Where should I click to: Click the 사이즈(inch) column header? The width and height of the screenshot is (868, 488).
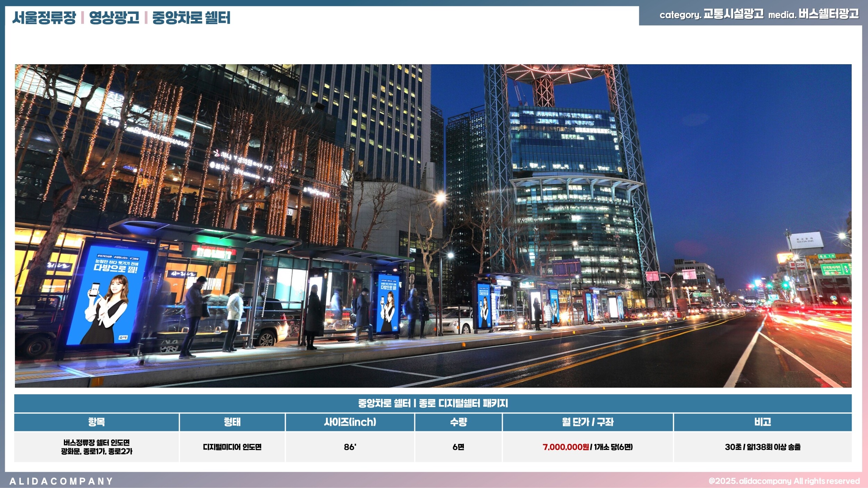350,422
